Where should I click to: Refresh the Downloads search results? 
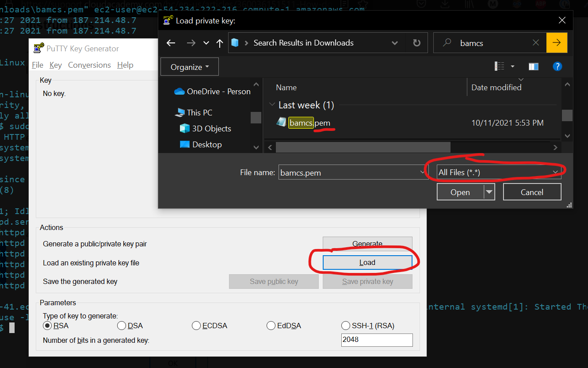[x=416, y=42]
